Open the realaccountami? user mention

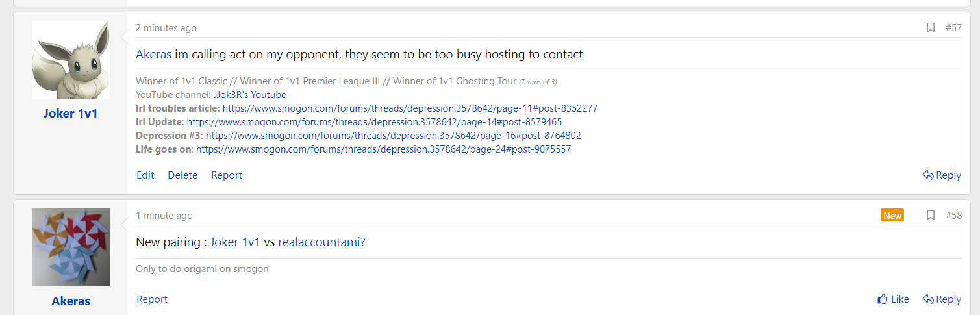[321, 242]
